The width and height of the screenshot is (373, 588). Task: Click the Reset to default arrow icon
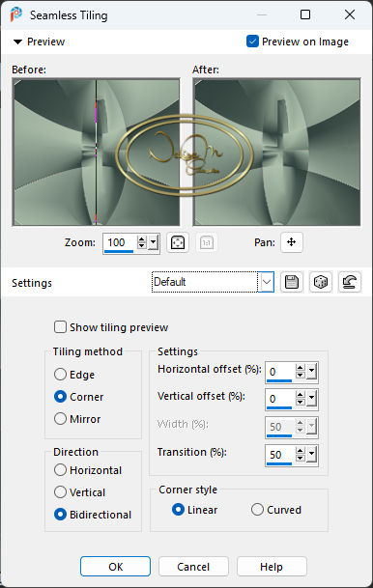click(x=350, y=282)
